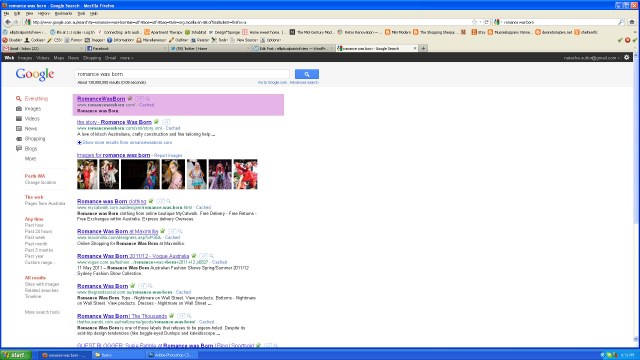Image resolution: width=640 pixels, height=360 pixels.
Task: Click preview magnifier beside Vogue Australia result
Action: [x=211, y=256]
